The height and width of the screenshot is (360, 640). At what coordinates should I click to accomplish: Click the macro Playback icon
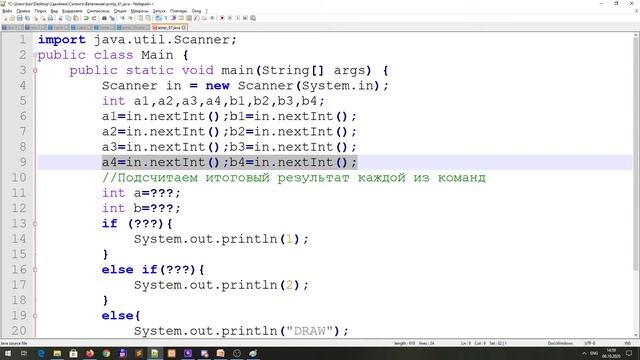click(x=237, y=18)
